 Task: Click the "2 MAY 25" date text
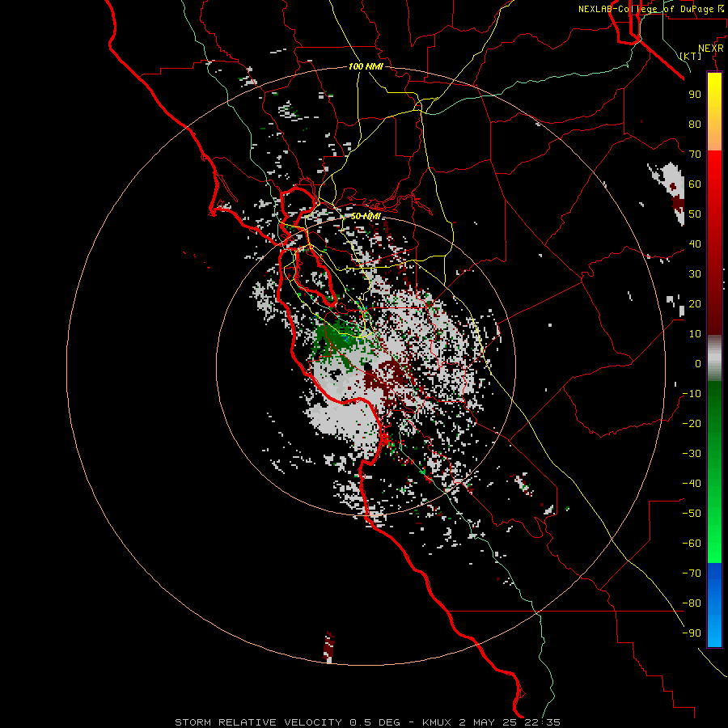[x=489, y=722]
